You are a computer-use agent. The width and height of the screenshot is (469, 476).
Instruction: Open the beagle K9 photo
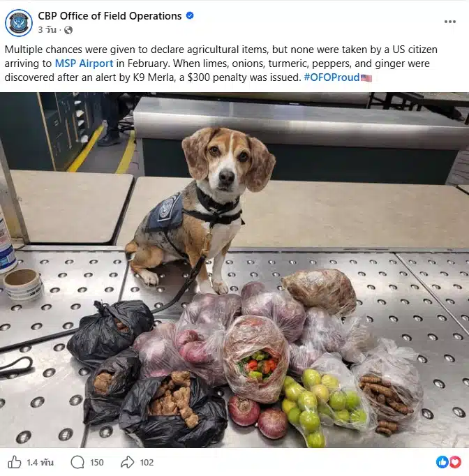(234, 270)
